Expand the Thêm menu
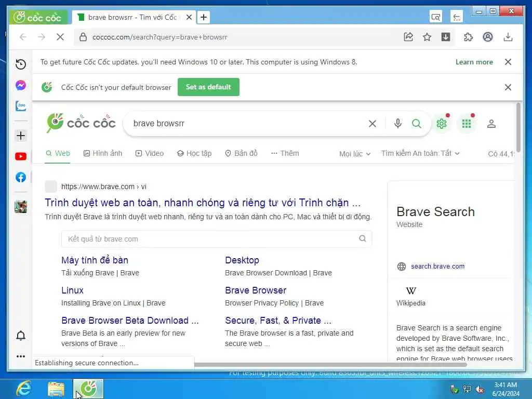 point(285,153)
